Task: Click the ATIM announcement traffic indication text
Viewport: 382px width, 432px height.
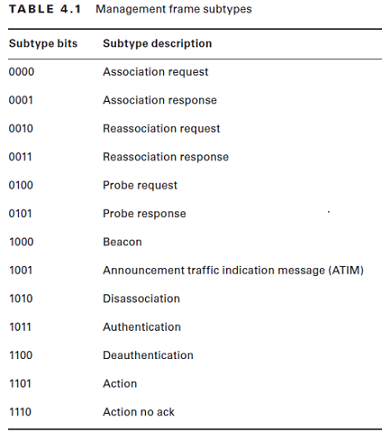Action: 233,270
